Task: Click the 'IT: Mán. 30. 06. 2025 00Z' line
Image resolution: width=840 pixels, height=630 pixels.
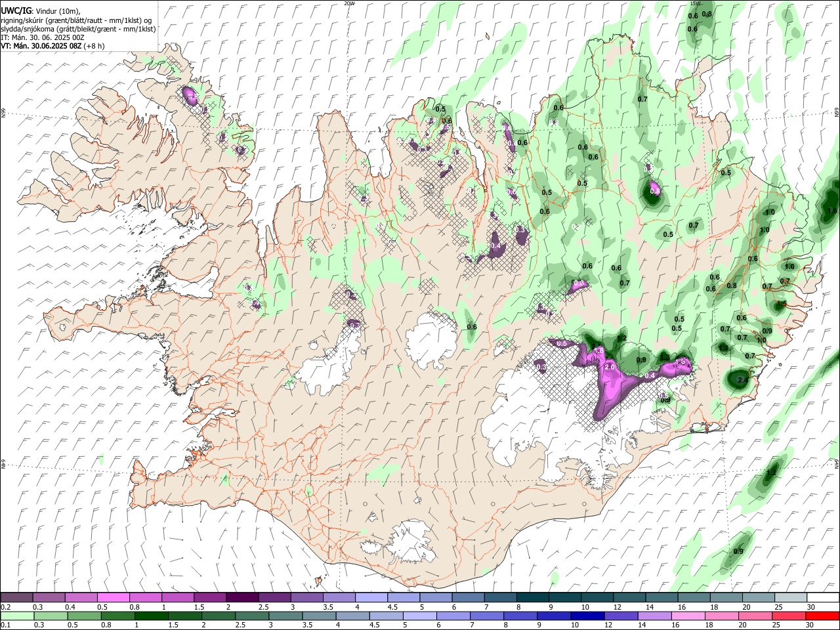Action: pos(43,37)
